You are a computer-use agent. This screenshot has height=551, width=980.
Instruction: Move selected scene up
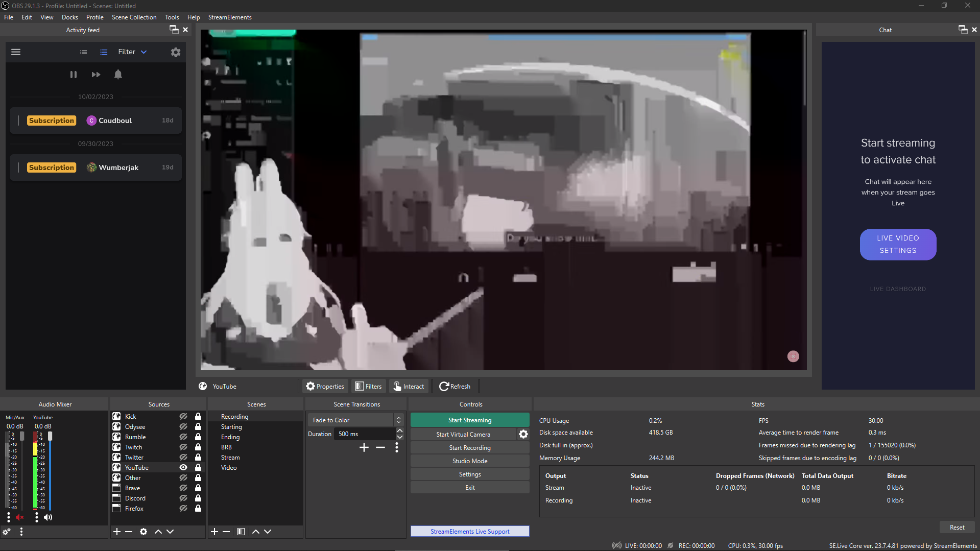(256, 532)
